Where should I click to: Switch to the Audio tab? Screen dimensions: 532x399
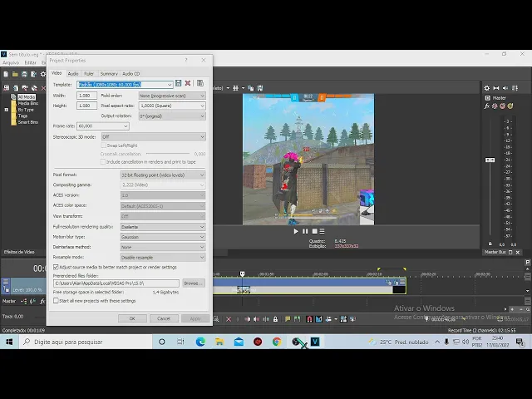coord(73,74)
